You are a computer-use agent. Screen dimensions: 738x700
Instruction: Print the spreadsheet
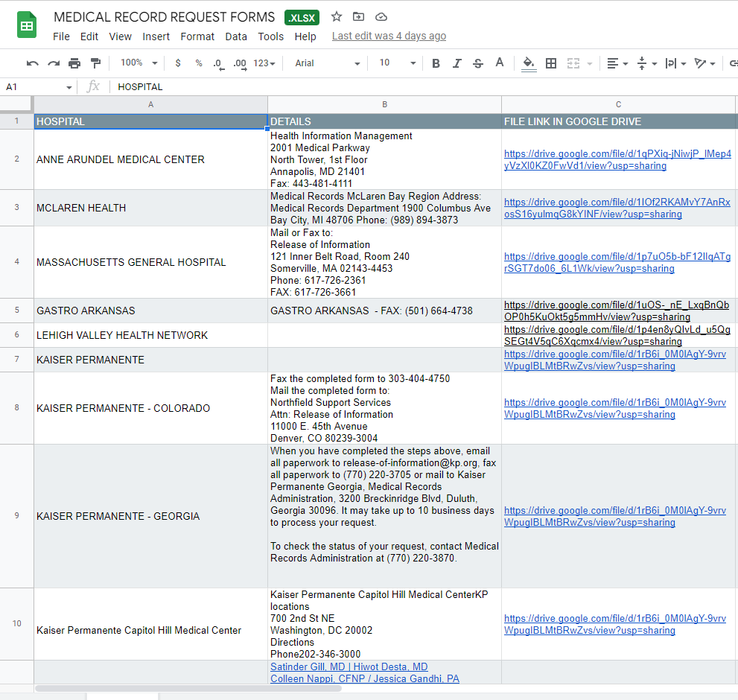[74, 63]
